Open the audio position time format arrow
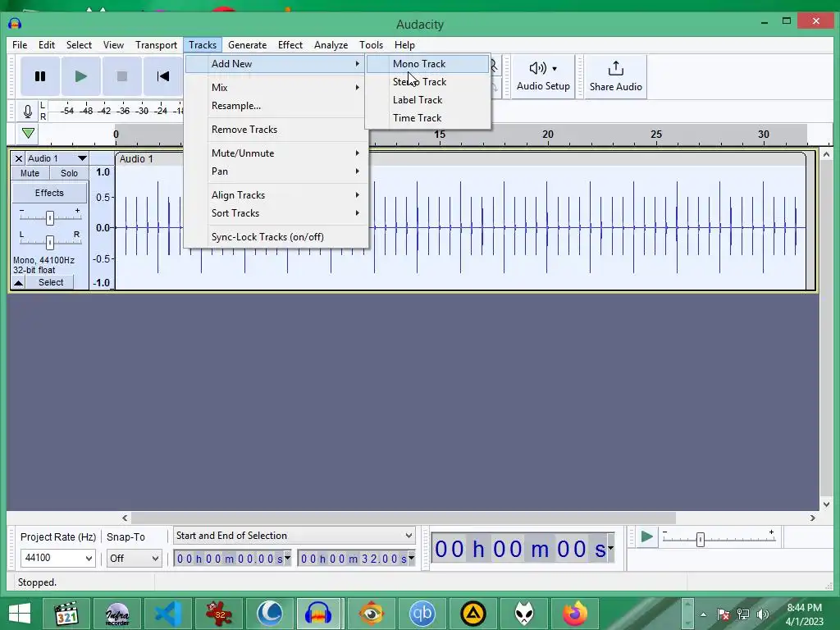Image resolution: width=840 pixels, height=630 pixels. [610, 547]
